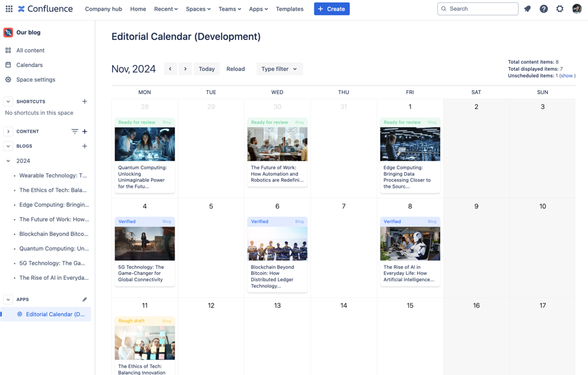Open Edge Computing card image
This screenshot has width=588, height=375.
[x=410, y=144]
